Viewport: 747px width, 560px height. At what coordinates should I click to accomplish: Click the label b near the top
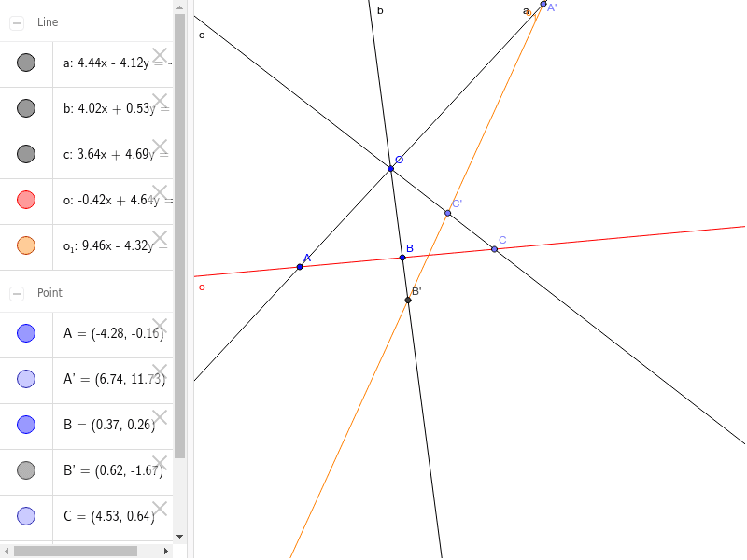point(380,10)
